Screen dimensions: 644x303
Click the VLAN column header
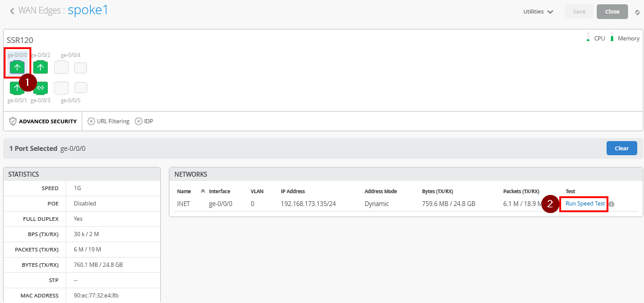(x=257, y=191)
